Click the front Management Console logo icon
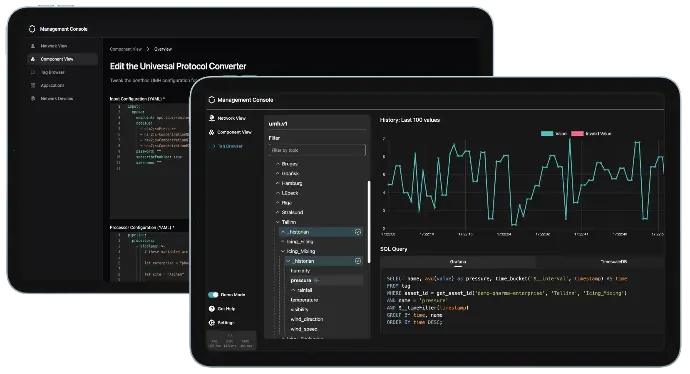690x374 pixels. click(x=212, y=100)
